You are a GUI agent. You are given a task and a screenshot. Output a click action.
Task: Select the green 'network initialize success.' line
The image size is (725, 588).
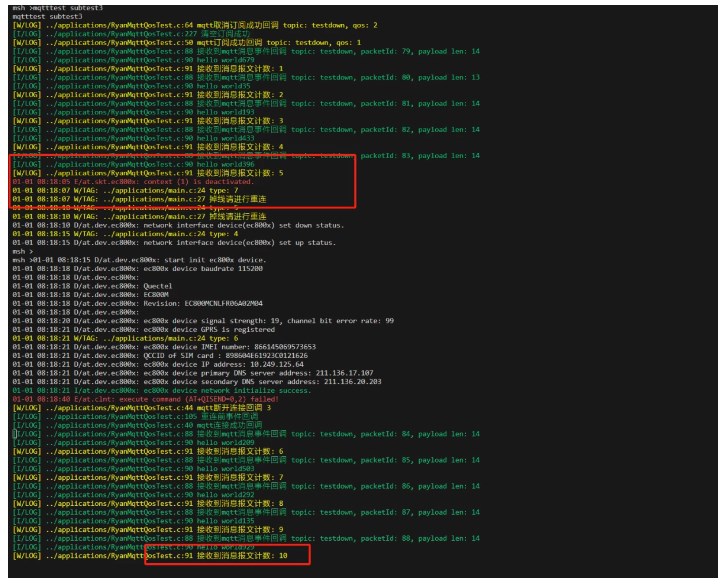pos(162,391)
